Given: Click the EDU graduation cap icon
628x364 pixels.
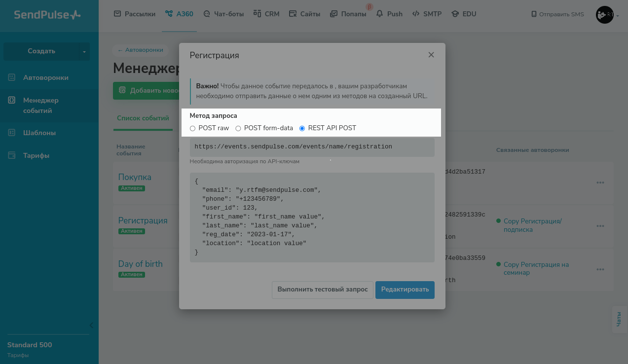Looking at the screenshot, I should click(x=455, y=14).
